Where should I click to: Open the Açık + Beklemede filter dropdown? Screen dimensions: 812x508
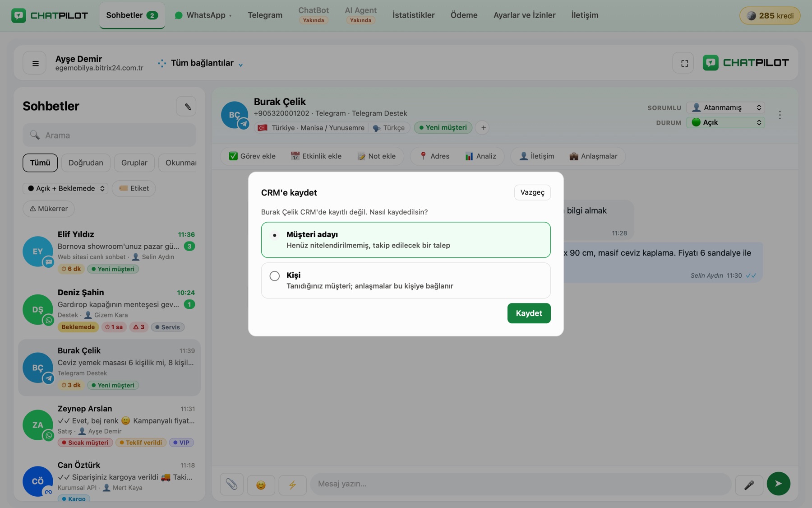point(65,188)
